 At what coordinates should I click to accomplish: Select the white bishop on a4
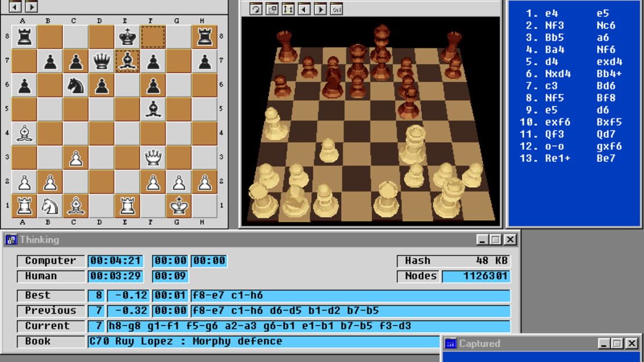pos(24,133)
